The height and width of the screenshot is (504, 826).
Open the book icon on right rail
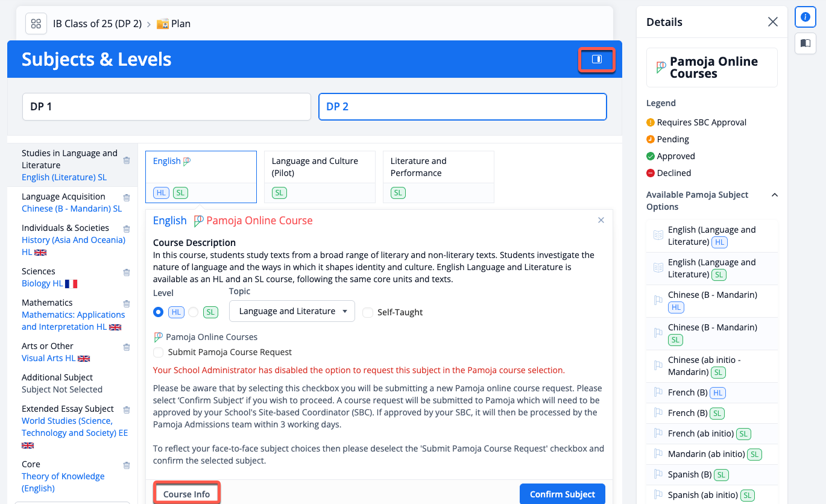click(x=805, y=43)
